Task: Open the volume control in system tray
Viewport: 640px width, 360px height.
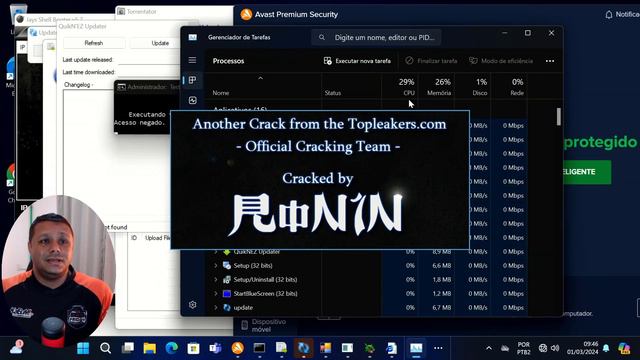Action: coord(555,348)
